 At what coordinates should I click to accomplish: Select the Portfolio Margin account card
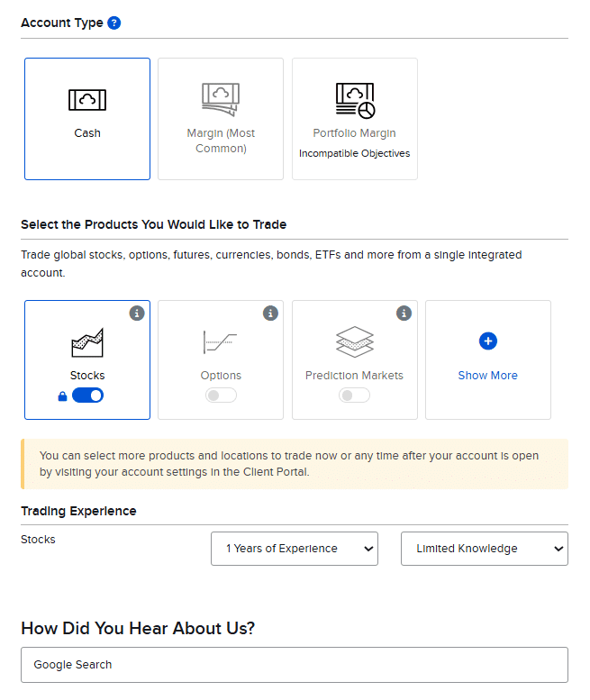pos(355,119)
